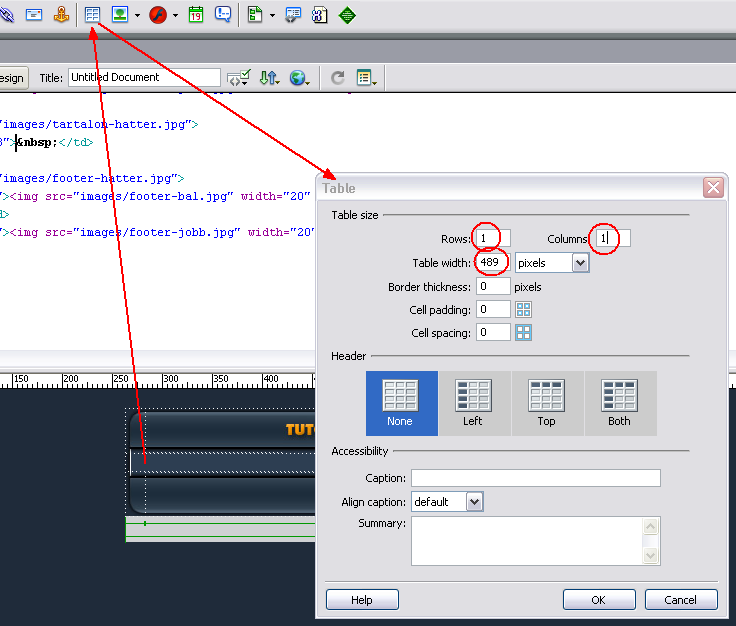Click in the Border thickness field
Image resolution: width=736 pixels, height=626 pixels.
tap(493, 287)
